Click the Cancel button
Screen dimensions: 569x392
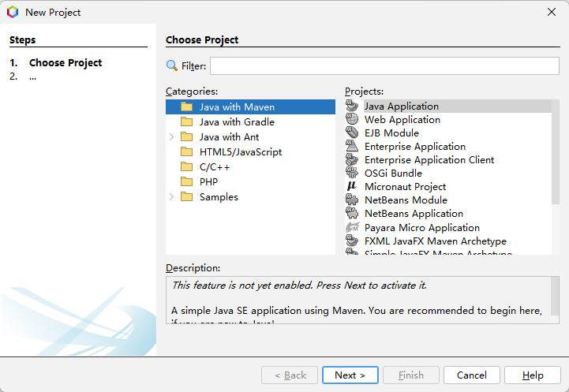coord(471,375)
